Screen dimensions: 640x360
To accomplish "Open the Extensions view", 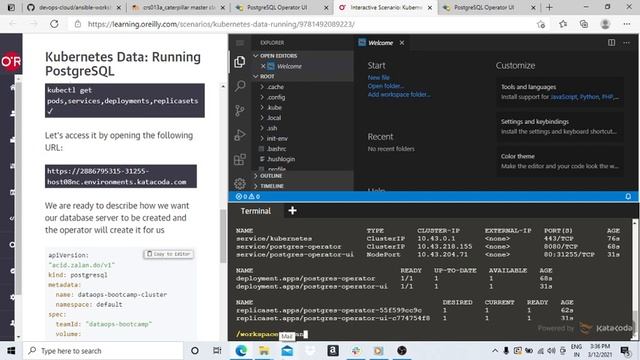I will (x=240, y=159).
